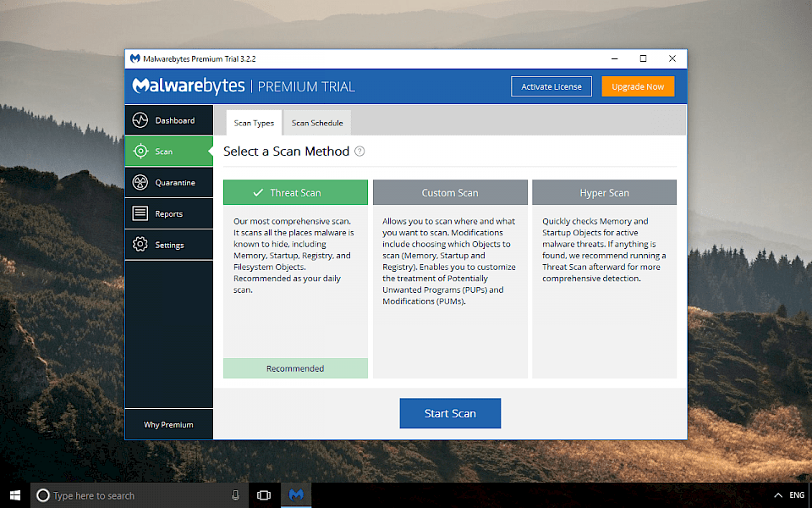Click the Dashboard pulse icon in sidebar
The height and width of the screenshot is (508, 812).
pos(140,120)
